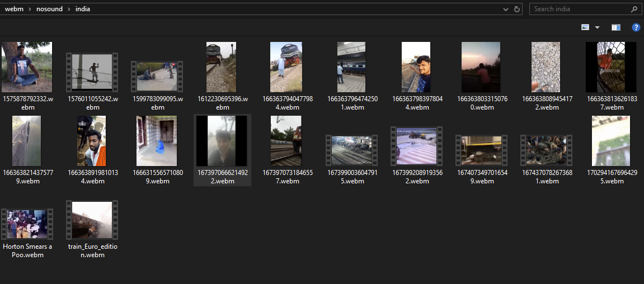Click file name 1663638214375779.webm

pyautogui.click(x=27, y=177)
